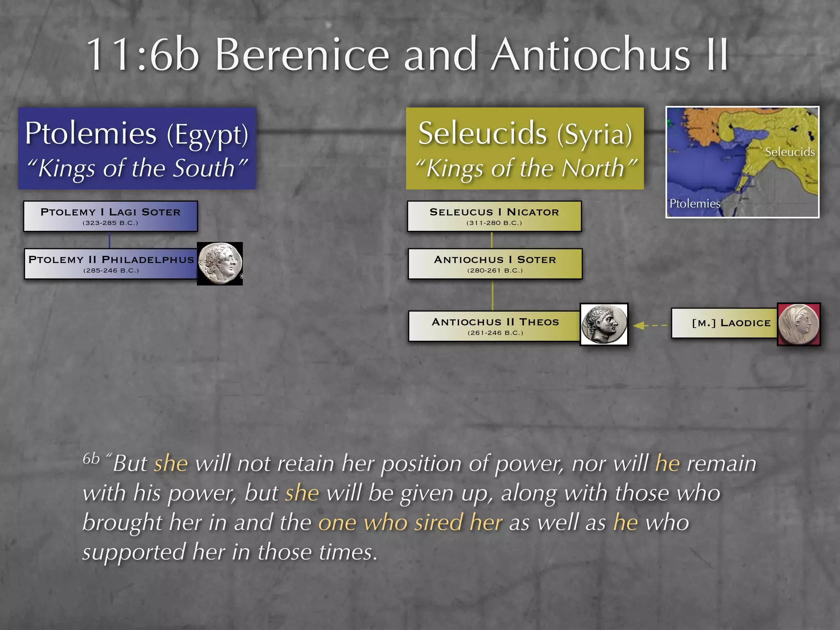Click the “Kings of the North” subtitle
The width and height of the screenshot is (840, 630).
(526, 168)
